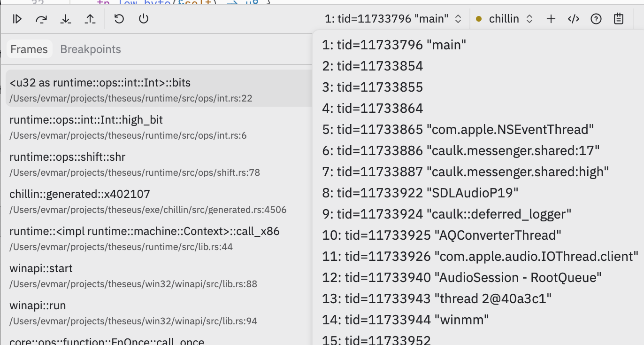This screenshot has width=644, height=345.
Task: Select the runtime::ops::shift::shr frame
Action: coord(159,164)
